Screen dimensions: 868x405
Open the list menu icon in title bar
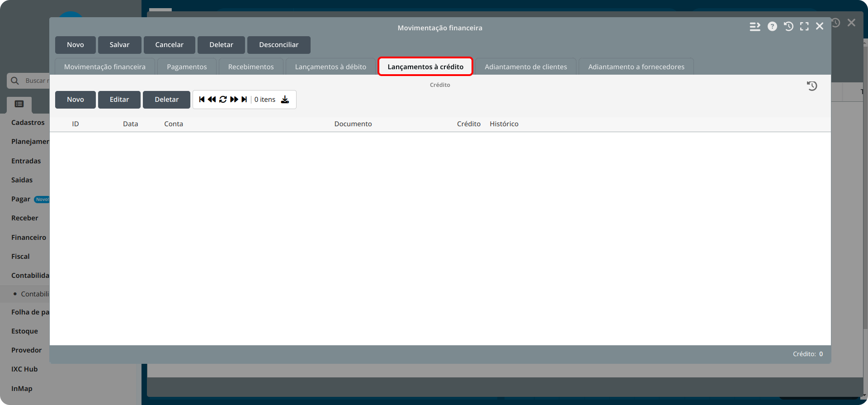(755, 26)
